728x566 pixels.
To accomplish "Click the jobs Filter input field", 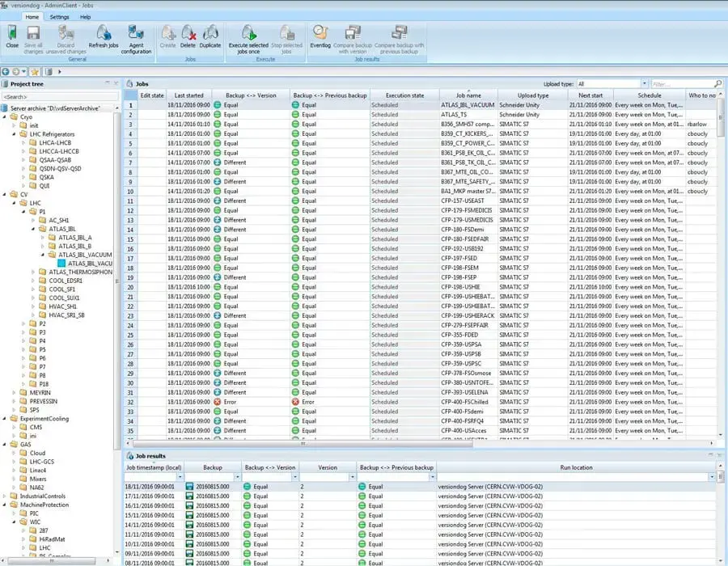I will click(683, 84).
